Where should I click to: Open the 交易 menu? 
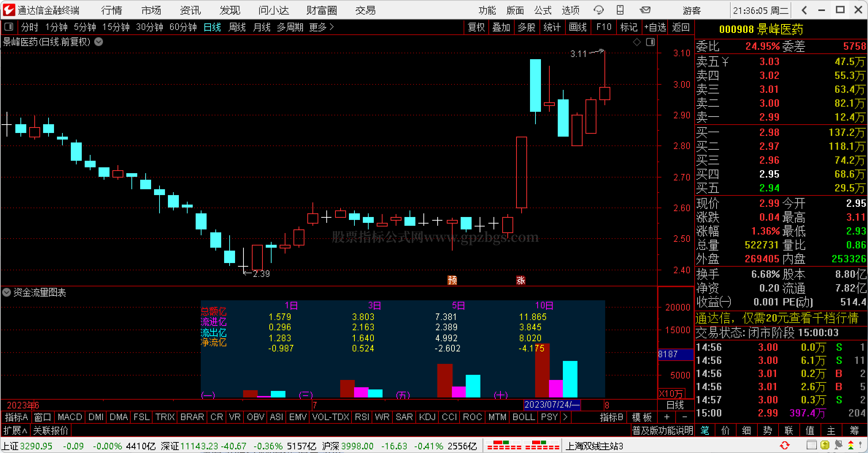[x=365, y=10]
